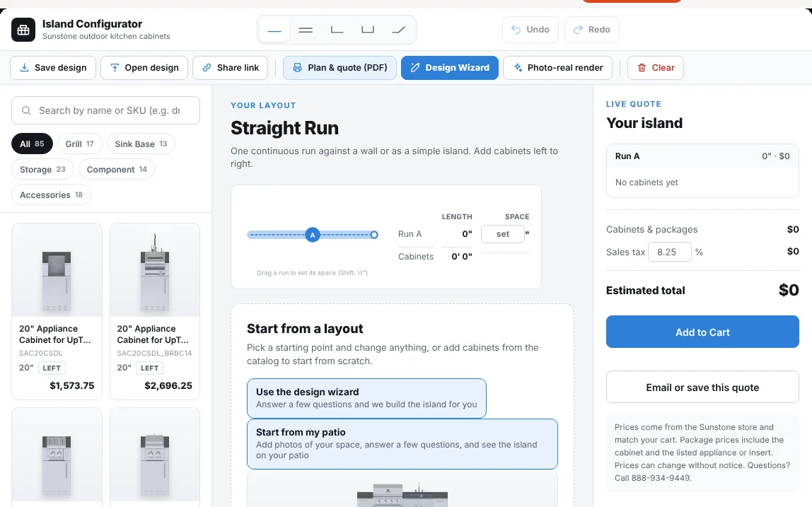The image size is (812, 507).
Task: Choose Use the design wizard option
Action: pos(366,398)
